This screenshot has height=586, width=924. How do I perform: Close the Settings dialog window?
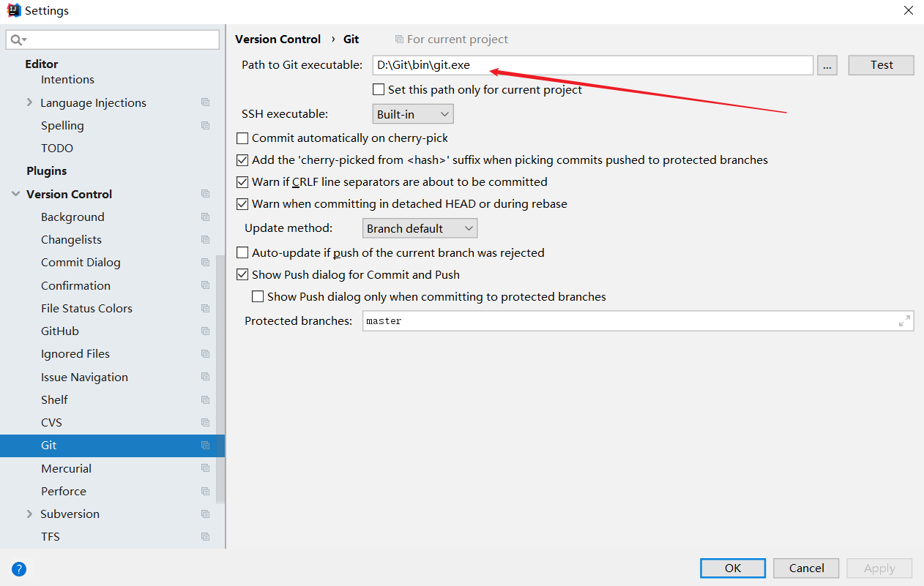(908, 11)
